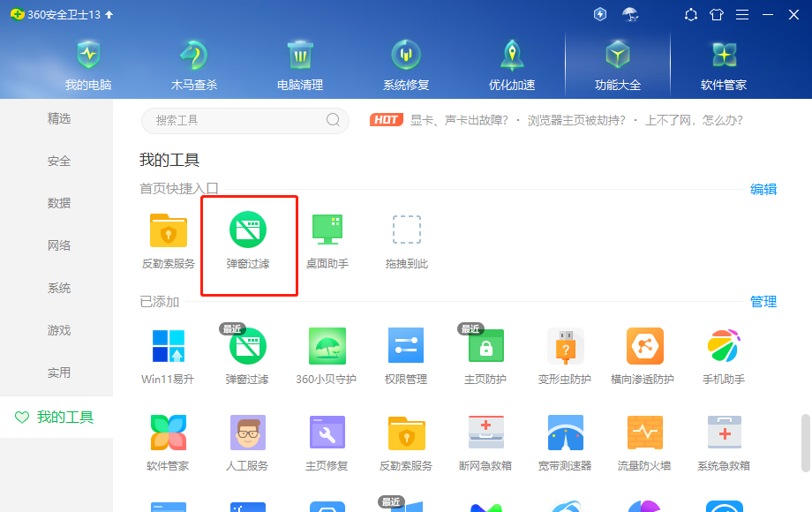Screen dimensions: 812x512
Task: Open the skin shirt icon in title bar
Action: point(716,14)
